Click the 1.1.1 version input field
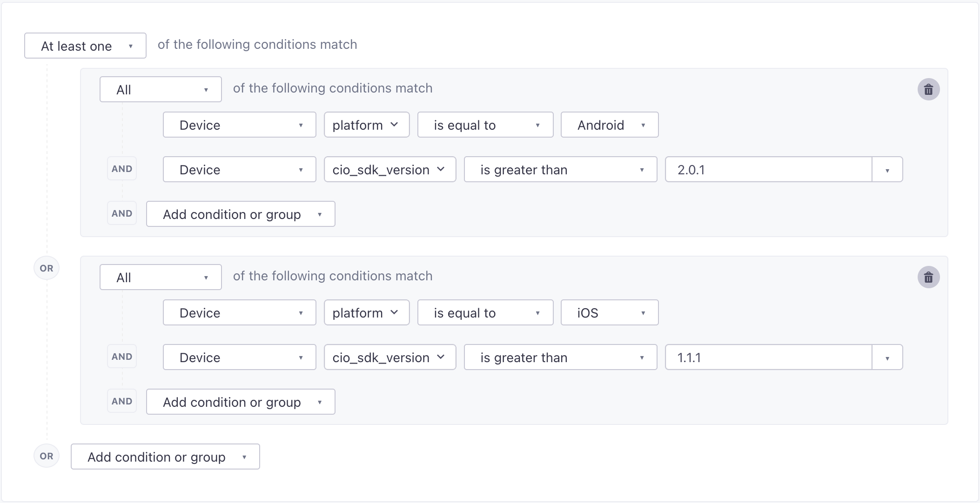The height and width of the screenshot is (503, 980). 768,357
